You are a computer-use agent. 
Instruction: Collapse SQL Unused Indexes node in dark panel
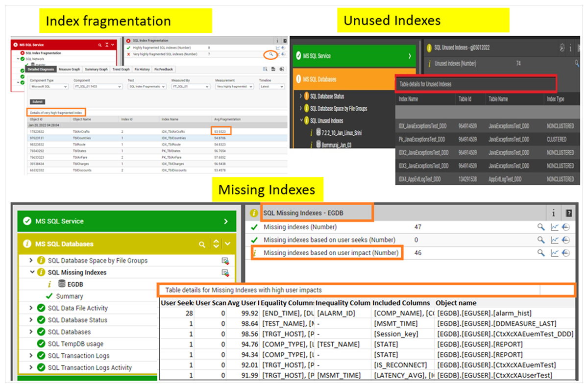click(x=301, y=121)
